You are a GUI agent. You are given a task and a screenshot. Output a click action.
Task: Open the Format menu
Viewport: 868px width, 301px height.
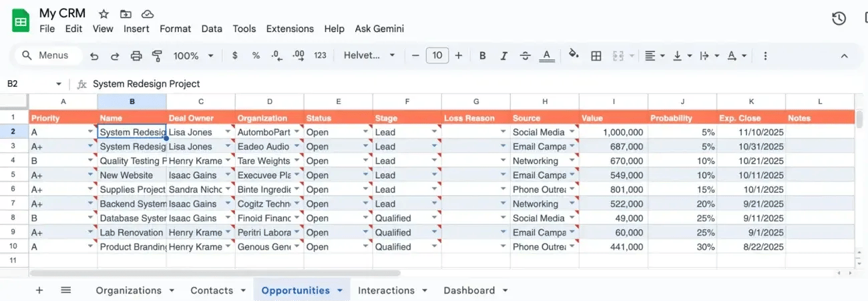[175, 29]
